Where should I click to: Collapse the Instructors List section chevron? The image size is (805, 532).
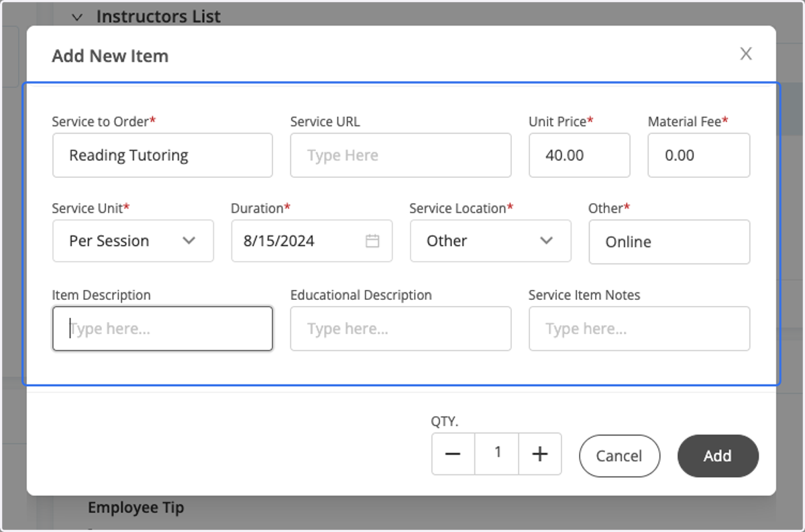tap(78, 17)
